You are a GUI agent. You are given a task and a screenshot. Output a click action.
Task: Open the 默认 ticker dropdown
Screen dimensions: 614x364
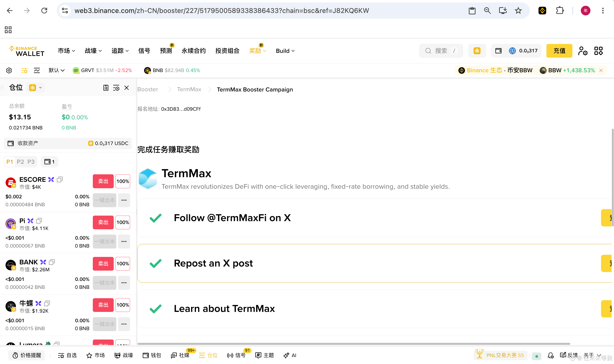56,70
